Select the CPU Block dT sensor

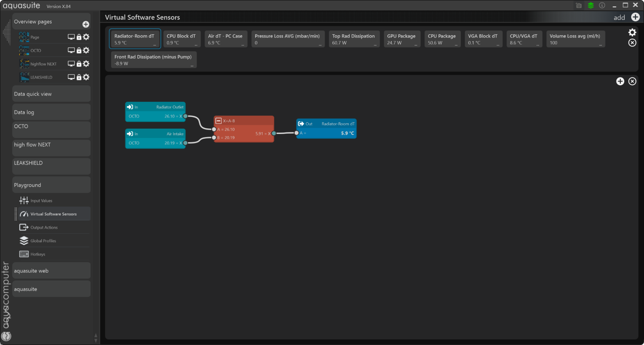tap(181, 39)
